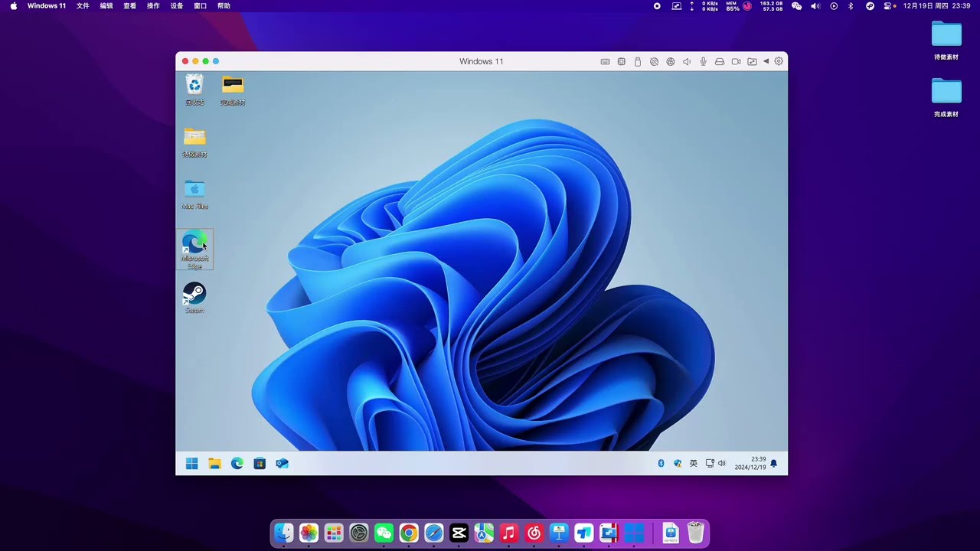Click the hard disk icon in VM toolbar
The width and height of the screenshot is (980, 551).
tap(720, 61)
